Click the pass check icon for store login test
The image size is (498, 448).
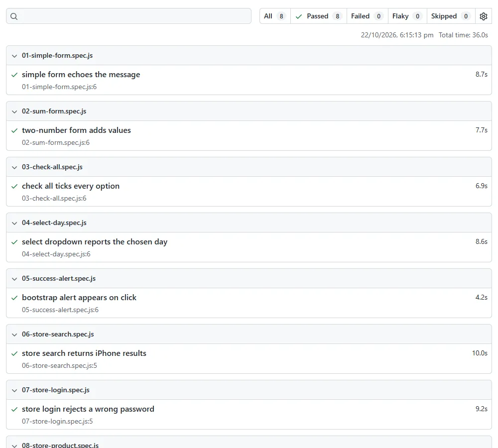[x=14, y=410]
